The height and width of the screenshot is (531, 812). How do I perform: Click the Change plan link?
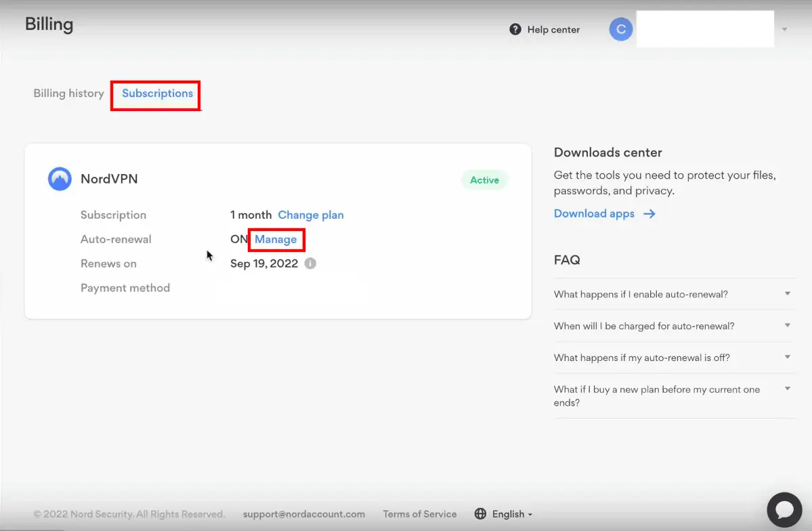311,215
